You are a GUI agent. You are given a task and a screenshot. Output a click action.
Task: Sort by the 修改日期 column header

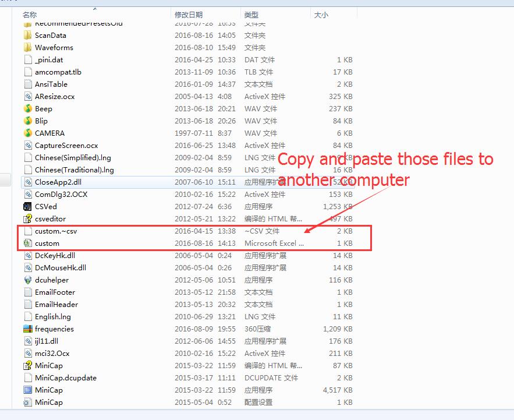(x=189, y=15)
